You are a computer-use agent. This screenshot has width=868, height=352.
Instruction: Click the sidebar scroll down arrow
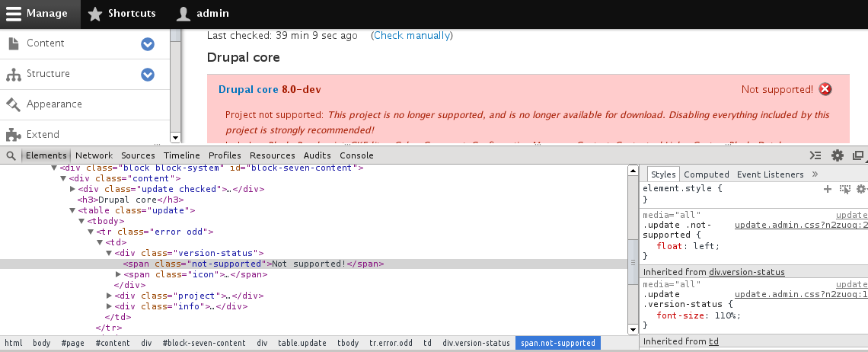tap(175, 138)
